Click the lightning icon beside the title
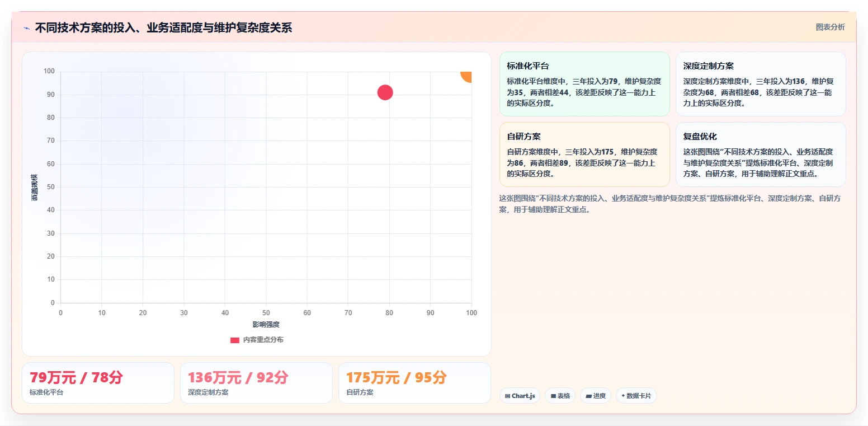Screen dimensions: 868x426 coord(26,28)
